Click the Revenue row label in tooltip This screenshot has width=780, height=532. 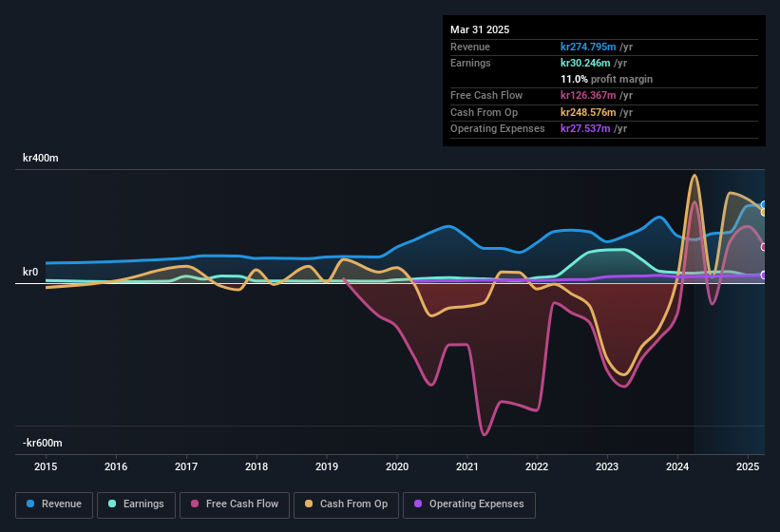pyautogui.click(x=470, y=47)
